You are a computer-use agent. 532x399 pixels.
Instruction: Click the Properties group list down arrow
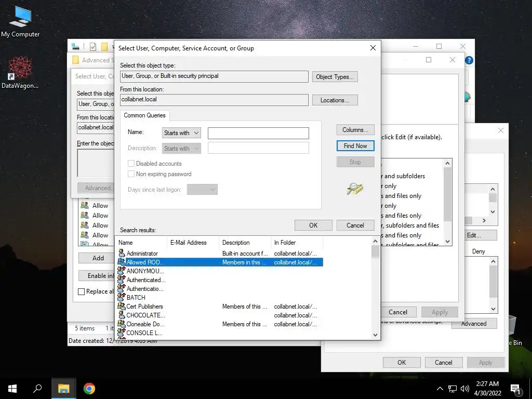click(493, 212)
